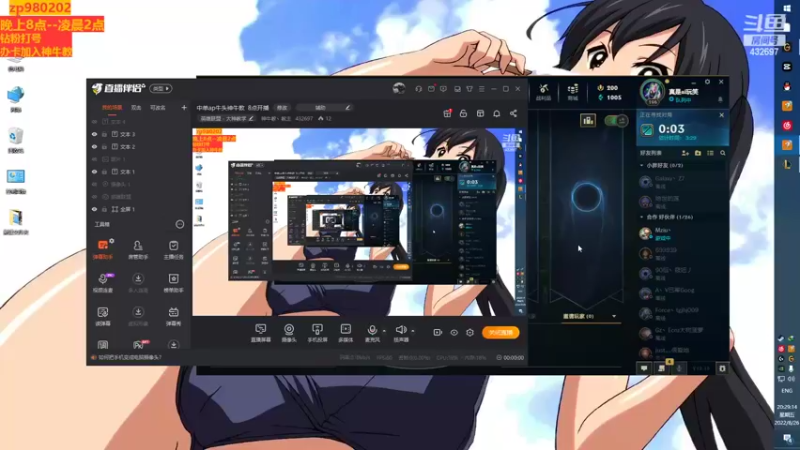Click the add folder icon in League friends list
800x450 pixels.
[698, 153]
